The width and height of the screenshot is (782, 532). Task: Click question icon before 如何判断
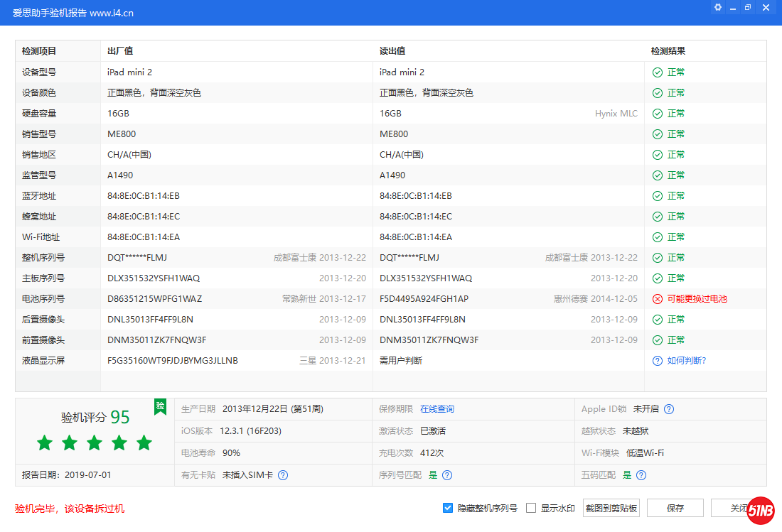pos(658,361)
